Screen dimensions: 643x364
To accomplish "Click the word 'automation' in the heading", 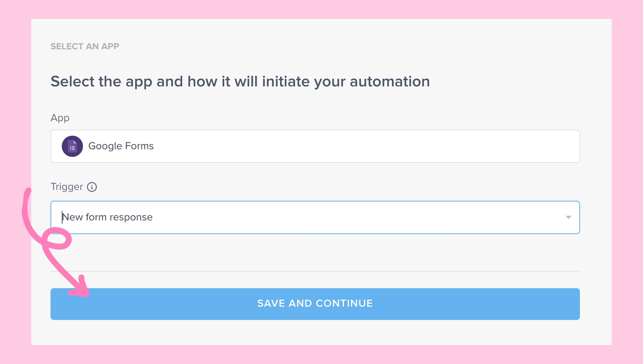I will click(x=390, y=82).
